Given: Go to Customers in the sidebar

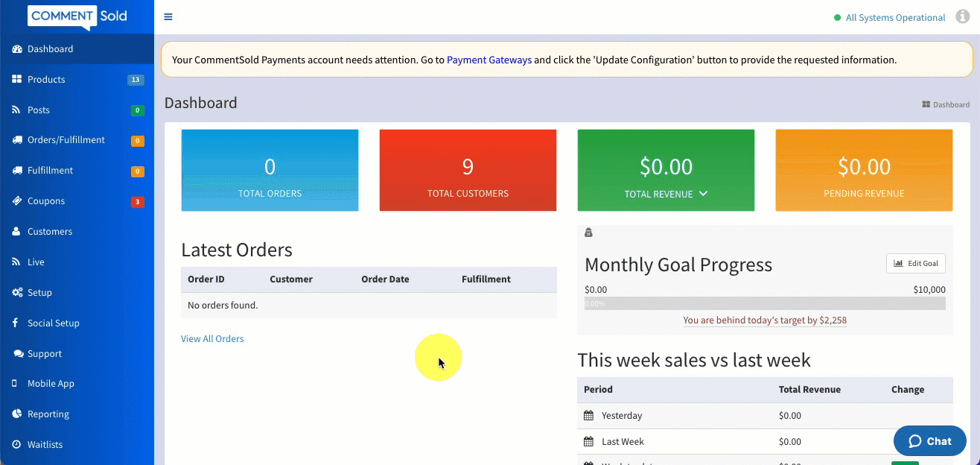Looking at the screenshot, I should (49, 232).
